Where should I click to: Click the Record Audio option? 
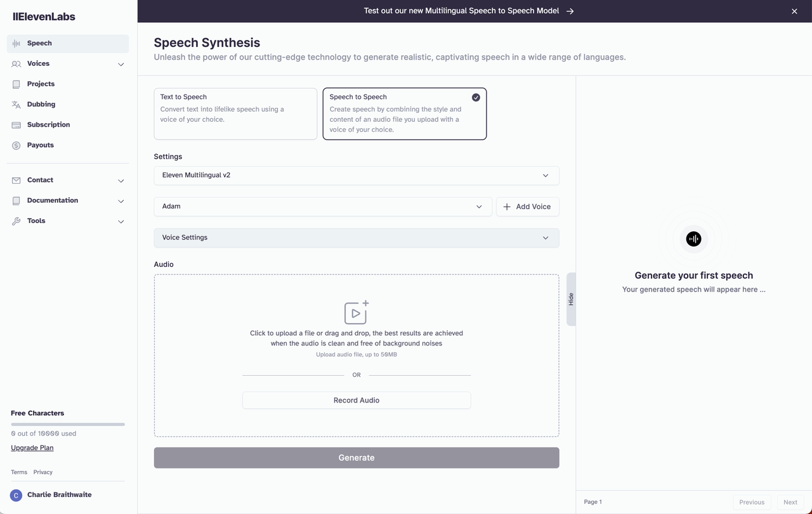point(356,400)
